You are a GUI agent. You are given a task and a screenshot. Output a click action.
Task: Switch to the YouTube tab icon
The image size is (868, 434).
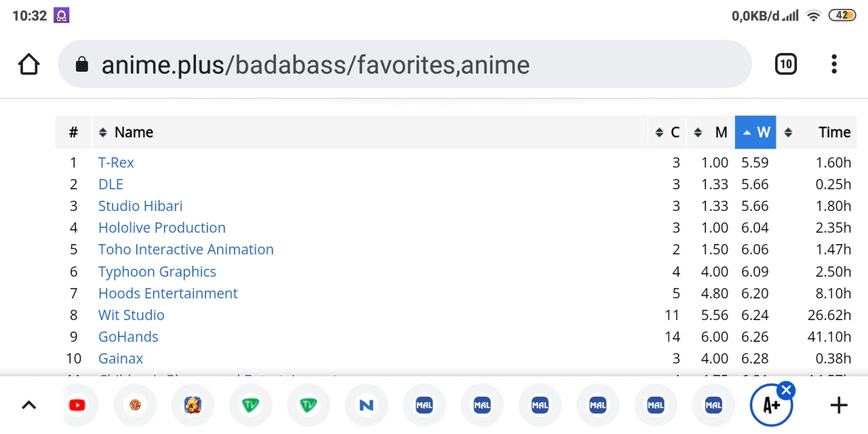pos(77,406)
